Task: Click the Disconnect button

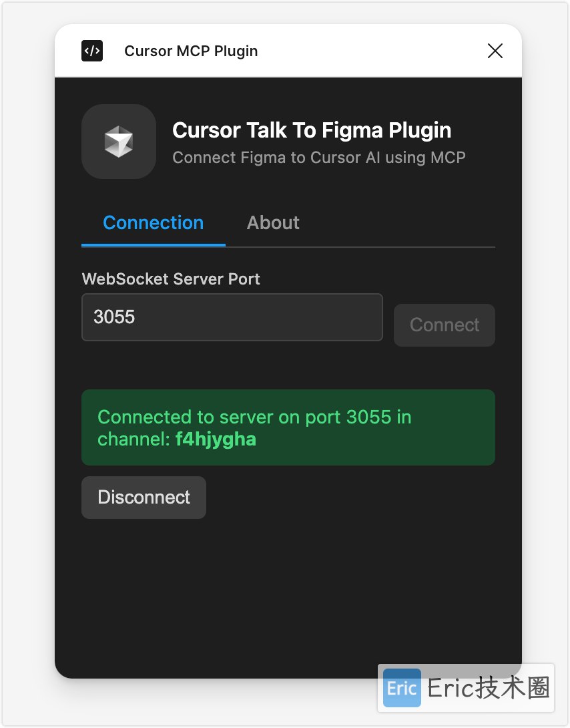Action: click(144, 498)
